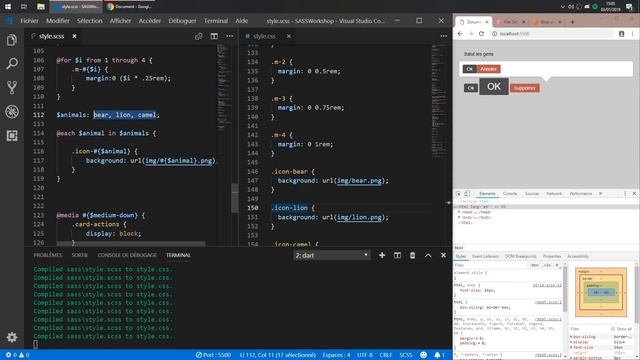Open more actions for style.scss editor group
This screenshot has height=360, width=640.
tap(230, 36)
